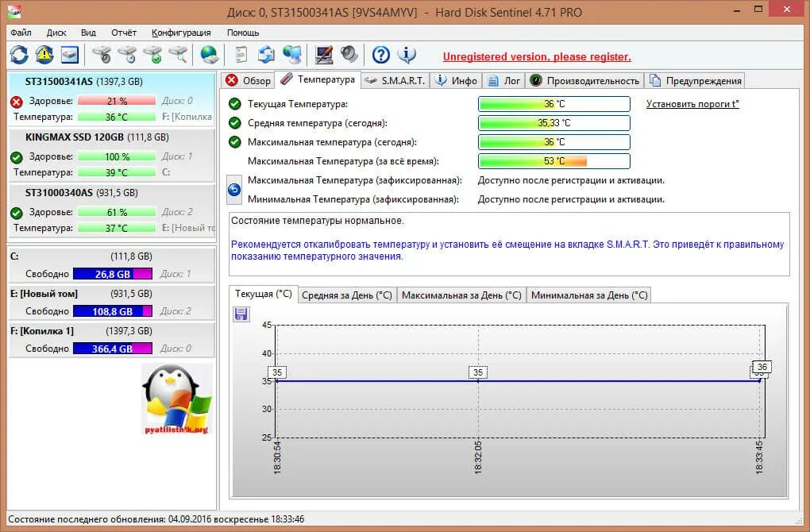Viewport: 810px width, 532px height.
Task: Open the Инфо tab
Action: (x=456, y=80)
